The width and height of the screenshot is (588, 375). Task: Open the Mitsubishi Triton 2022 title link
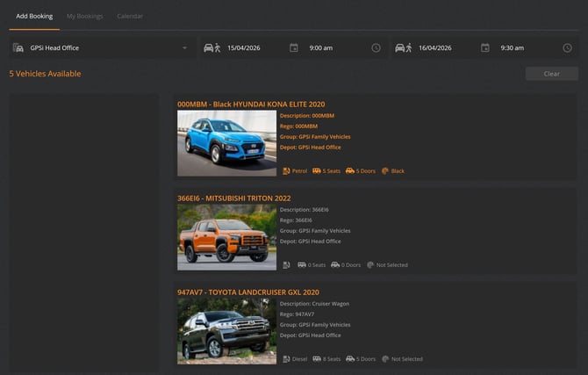coord(234,198)
